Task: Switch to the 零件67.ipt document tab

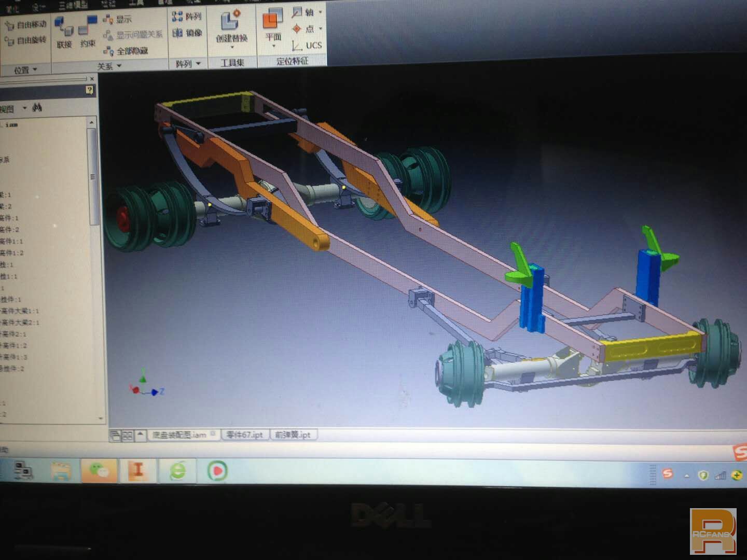Action: (x=245, y=435)
